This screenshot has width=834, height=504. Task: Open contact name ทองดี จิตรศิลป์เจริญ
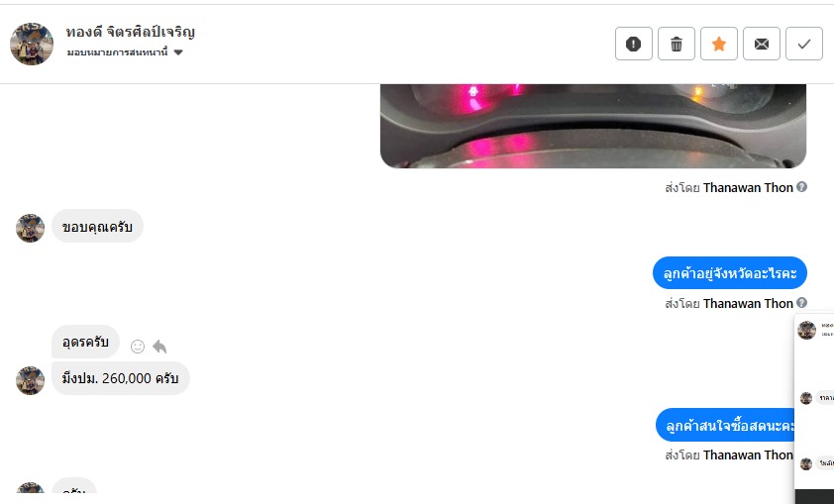coord(131,32)
